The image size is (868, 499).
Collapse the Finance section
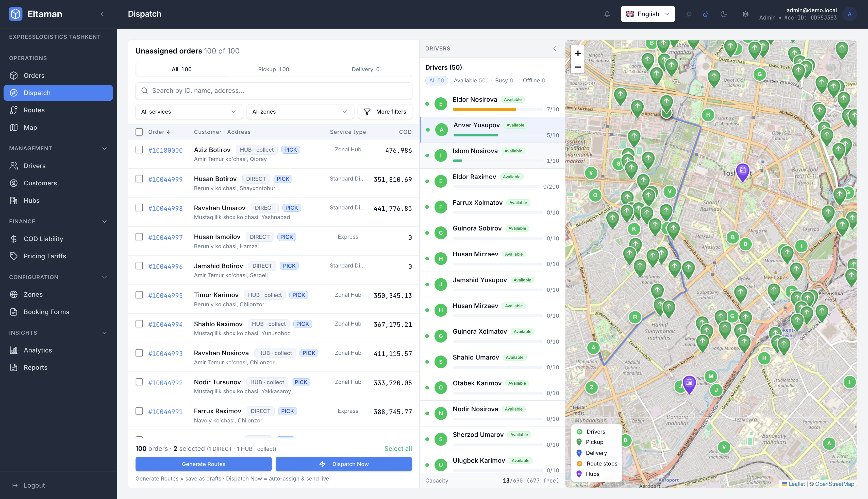[x=105, y=221]
